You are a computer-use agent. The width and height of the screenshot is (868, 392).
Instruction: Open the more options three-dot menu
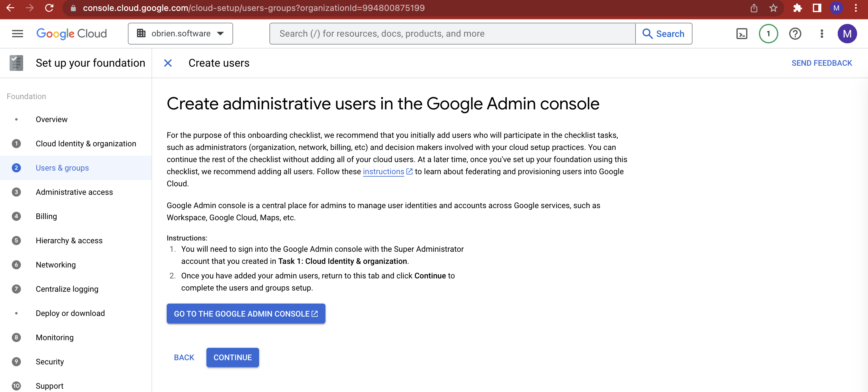coord(822,33)
